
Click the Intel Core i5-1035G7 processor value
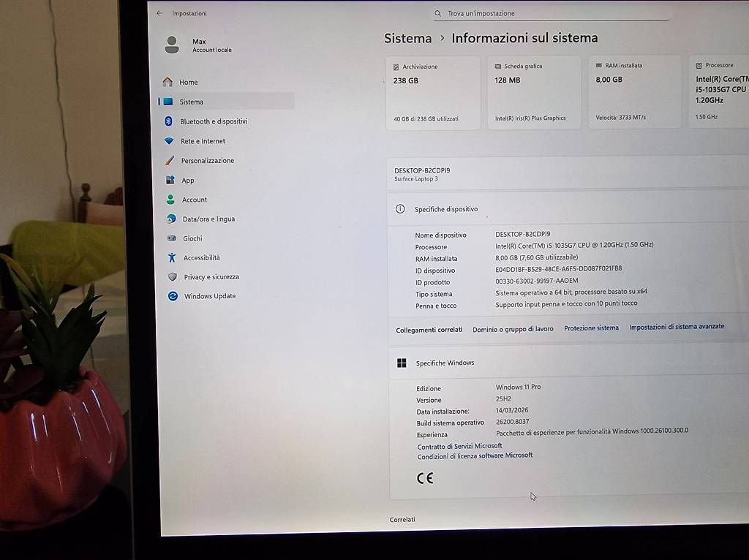574,245
